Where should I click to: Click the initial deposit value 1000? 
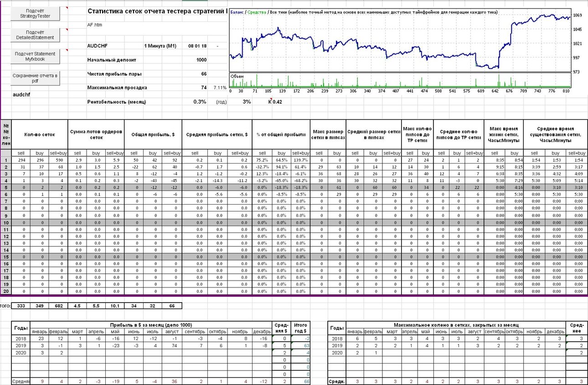point(201,60)
